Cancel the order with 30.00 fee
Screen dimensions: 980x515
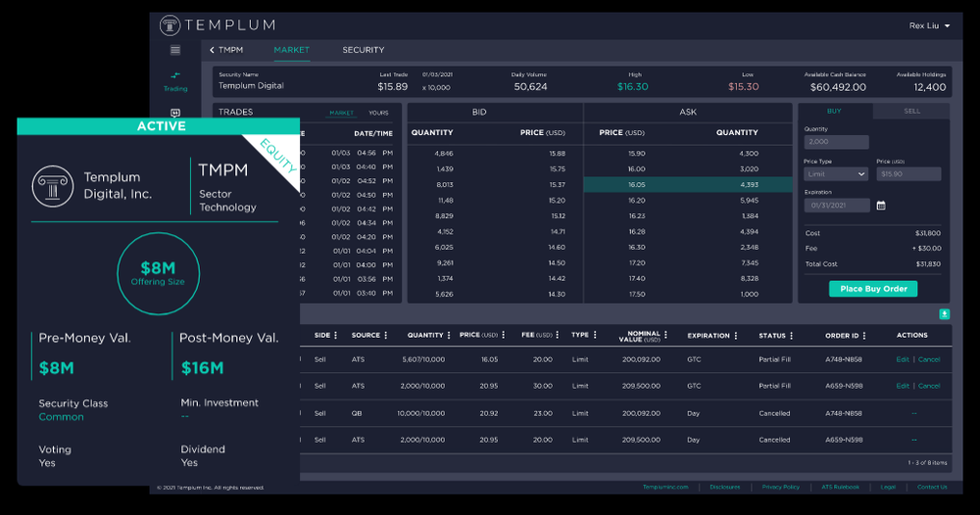pyautogui.click(x=929, y=386)
